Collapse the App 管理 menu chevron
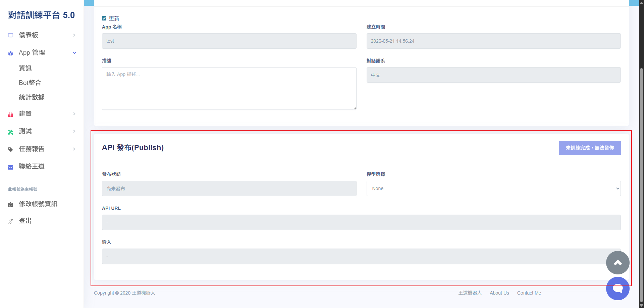The height and width of the screenshot is (308, 644). coord(74,53)
